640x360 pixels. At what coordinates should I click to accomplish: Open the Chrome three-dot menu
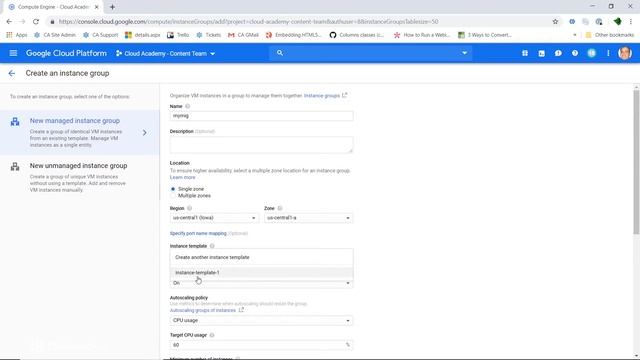[631, 22]
